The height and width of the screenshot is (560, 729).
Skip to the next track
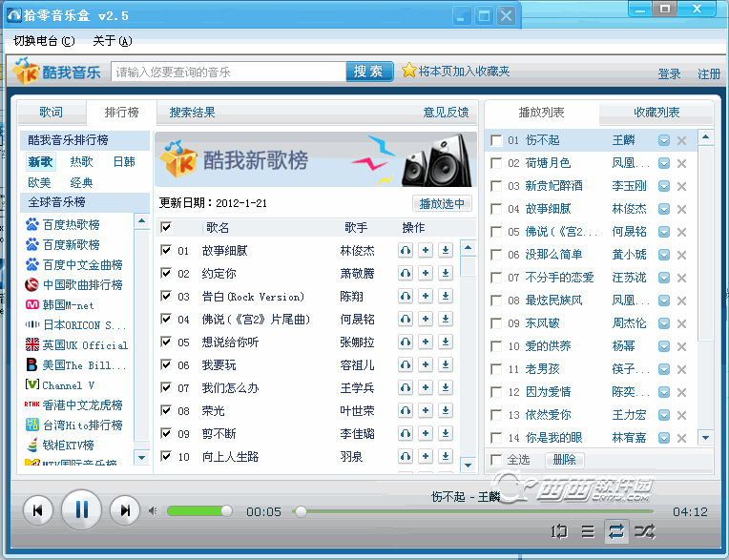(125, 510)
